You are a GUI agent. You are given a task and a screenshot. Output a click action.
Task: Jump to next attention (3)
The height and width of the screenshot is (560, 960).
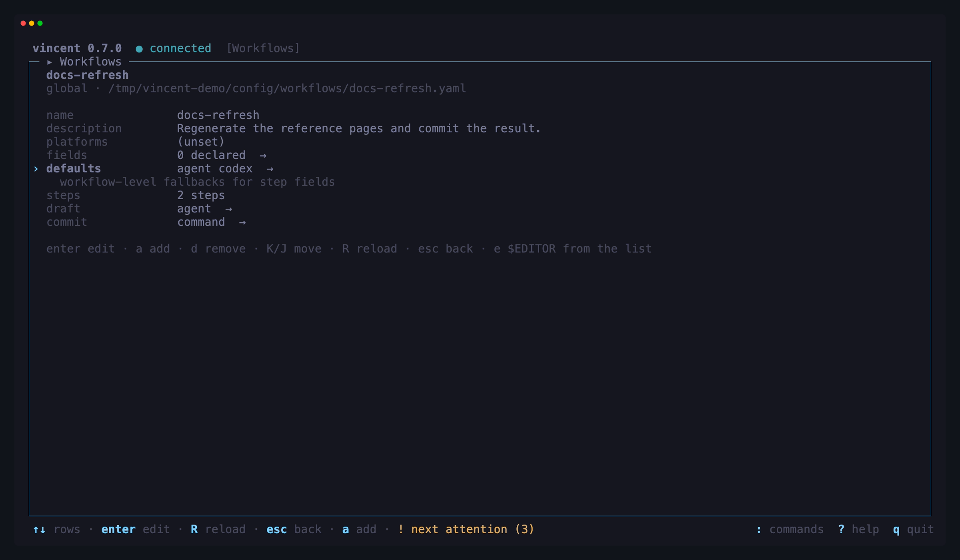[x=466, y=529]
